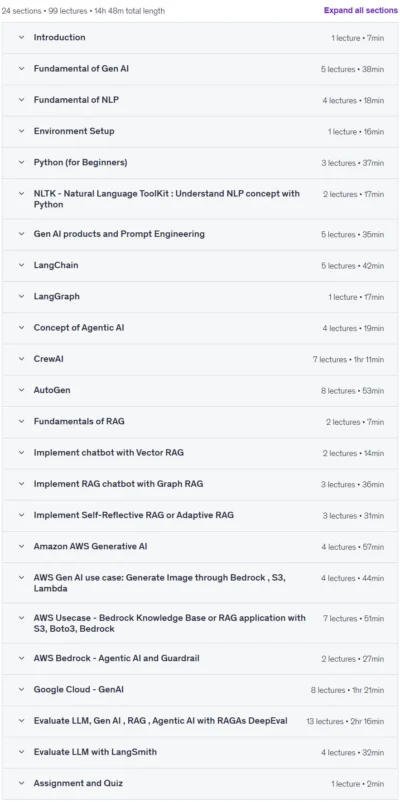400x802 pixels.
Task: Expand the Assignment and Quiz section
Action: (200, 784)
